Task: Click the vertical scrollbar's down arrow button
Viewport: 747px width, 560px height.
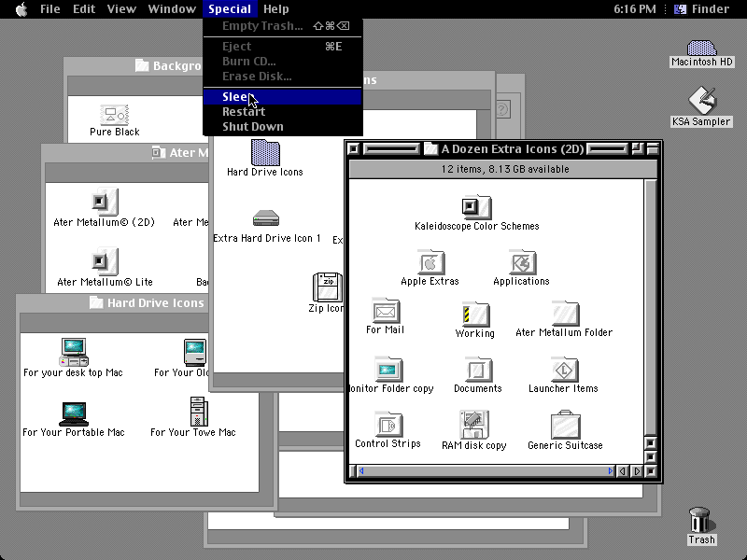Action: tap(651, 457)
